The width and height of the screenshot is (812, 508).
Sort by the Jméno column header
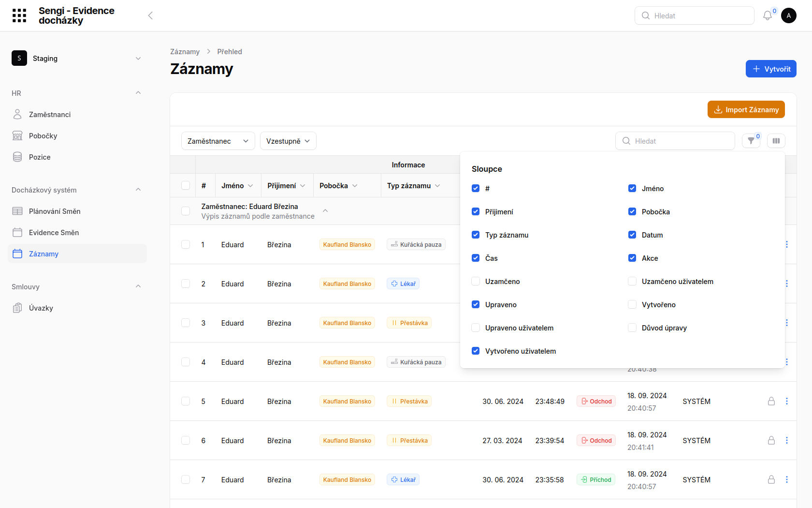(237, 185)
